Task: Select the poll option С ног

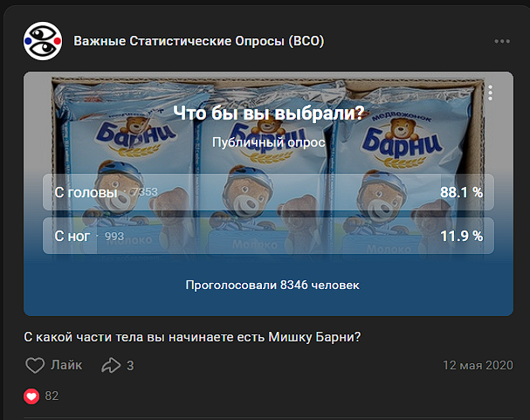Action: coord(268,236)
